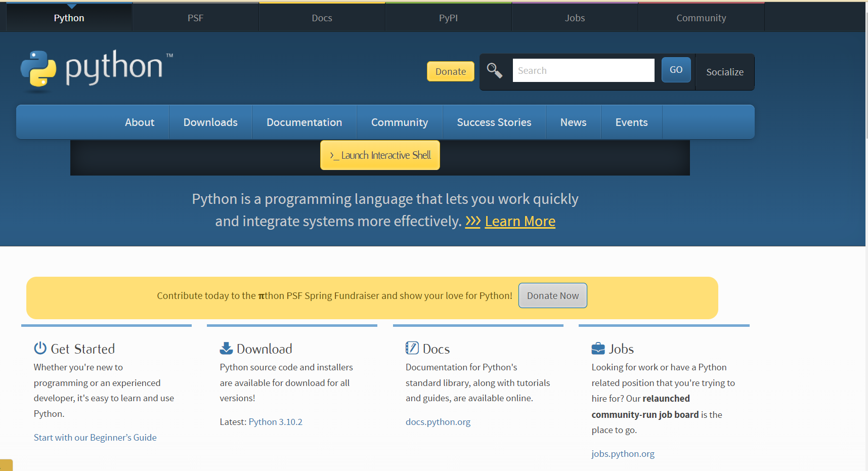Open the Community top tab

point(702,18)
